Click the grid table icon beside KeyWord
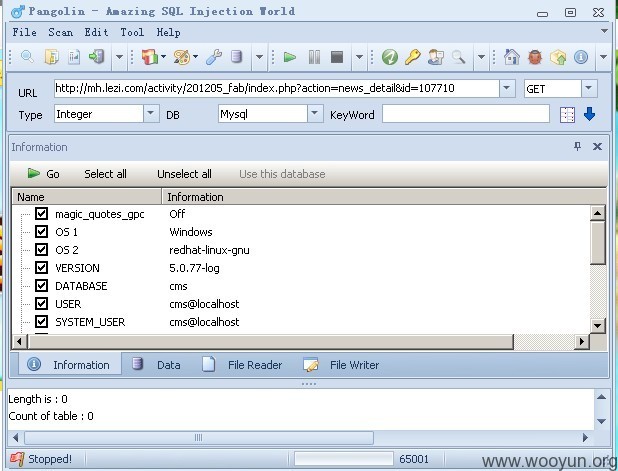The image size is (618, 471). point(567,115)
